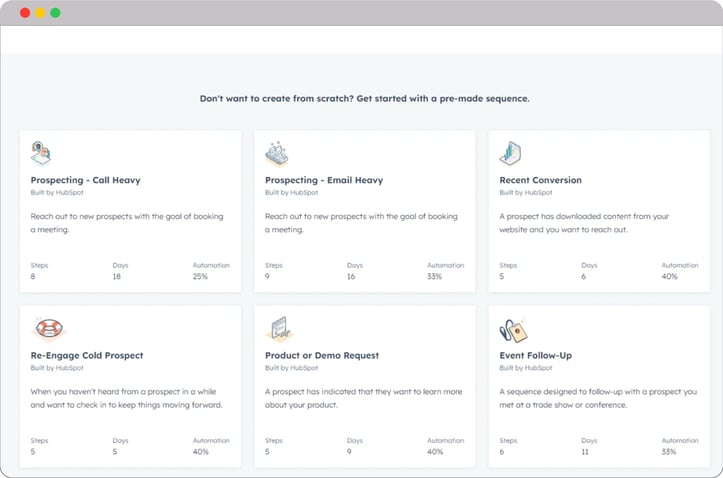This screenshot has height=478, width=723.
Task: Click the Email Heavy 16 days value
Action: click(351, 277)
